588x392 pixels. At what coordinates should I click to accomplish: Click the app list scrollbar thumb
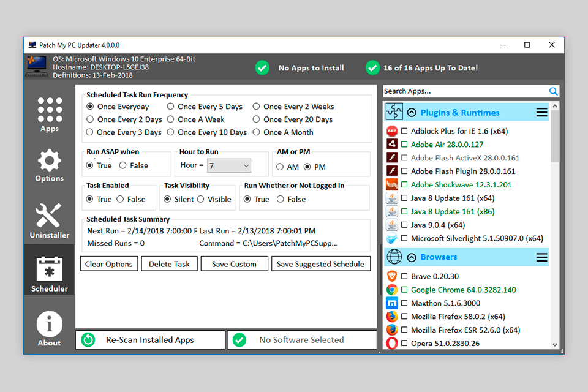point(555,136)
